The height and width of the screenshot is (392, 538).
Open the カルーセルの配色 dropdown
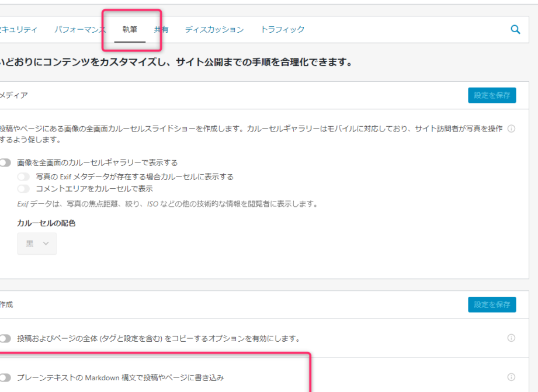pos(36,243)
